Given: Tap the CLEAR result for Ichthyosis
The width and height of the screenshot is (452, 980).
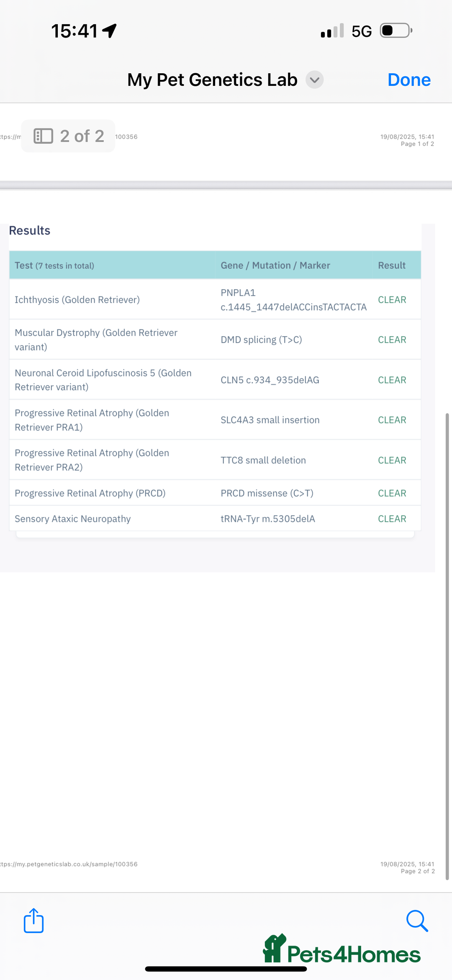Looking at the screenshot, I should pyautogui.click(x=392, y=300).
